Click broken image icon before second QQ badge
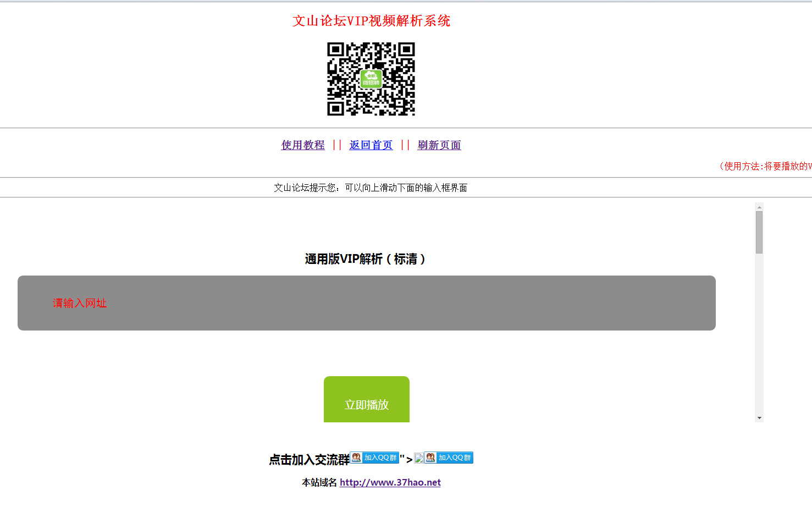Image resolution: width=812 pixels, height=523 pixels. tap(419, 458)
